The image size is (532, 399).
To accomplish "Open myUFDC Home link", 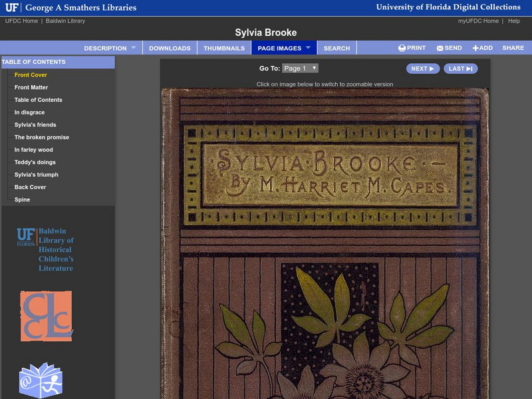I will (x=478, y=21).
